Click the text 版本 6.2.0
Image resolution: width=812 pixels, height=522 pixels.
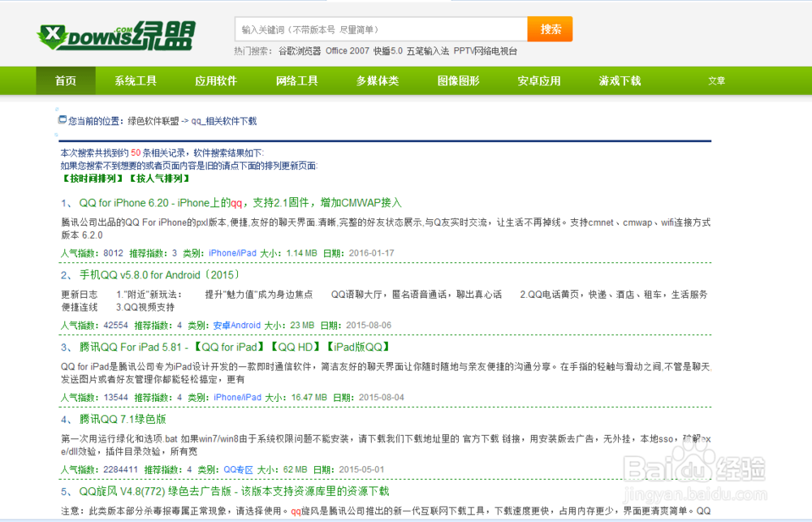(82, 235)
